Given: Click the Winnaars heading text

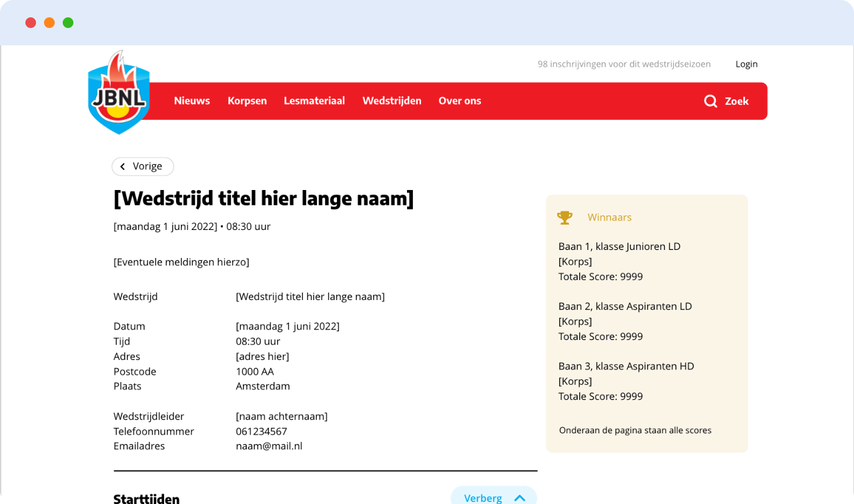Looking at the screenshot, I should point(609,217).
